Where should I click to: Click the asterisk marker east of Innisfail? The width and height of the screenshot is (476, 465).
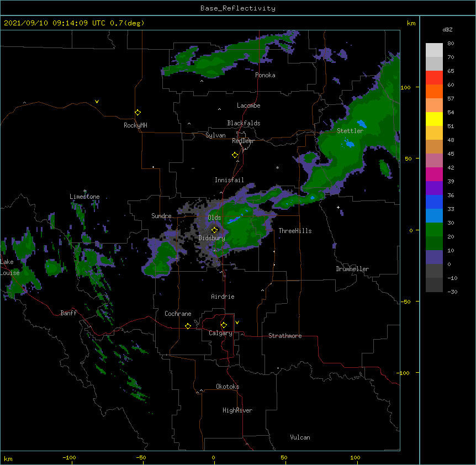(277, 167)
